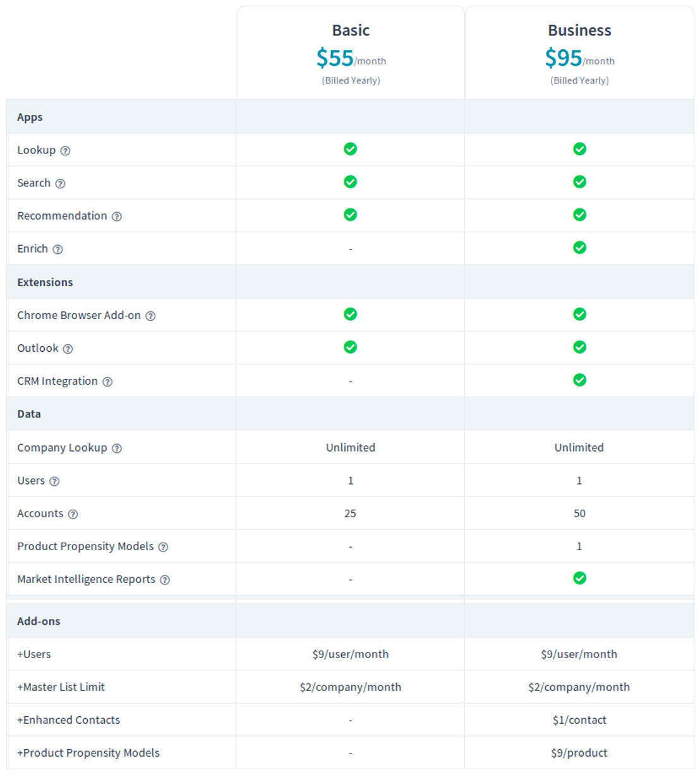Show CRM Integration help icon info
The width and height of the screenshot is (700, 775).
click(107, 381)
